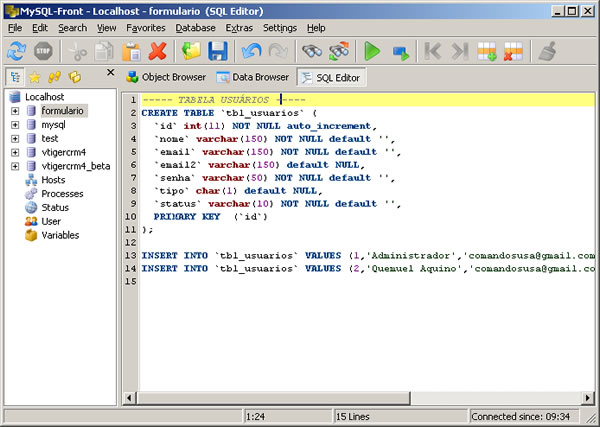The width and height of the screenshot is (600, 427).
Task: Click the Refresh toolbar icon
Action: [x=16, y=51]
